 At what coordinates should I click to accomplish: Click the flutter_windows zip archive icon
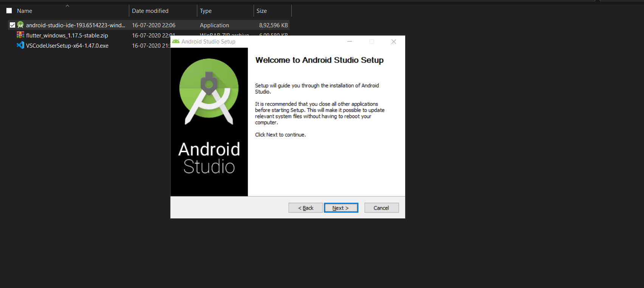(x=20, y=35)
